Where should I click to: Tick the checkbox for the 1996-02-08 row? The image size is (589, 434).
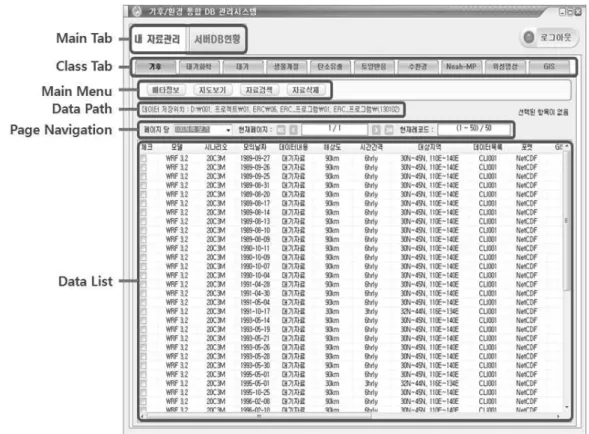click(x=143, y=402)
